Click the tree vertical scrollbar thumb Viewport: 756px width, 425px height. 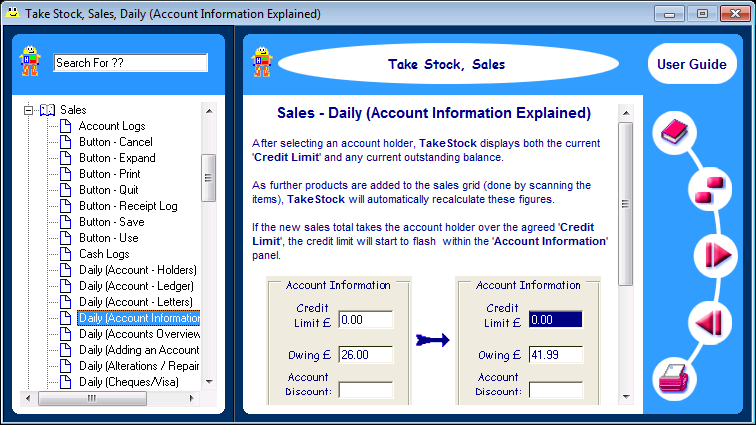pyautogui.click(x=208, y=178)
